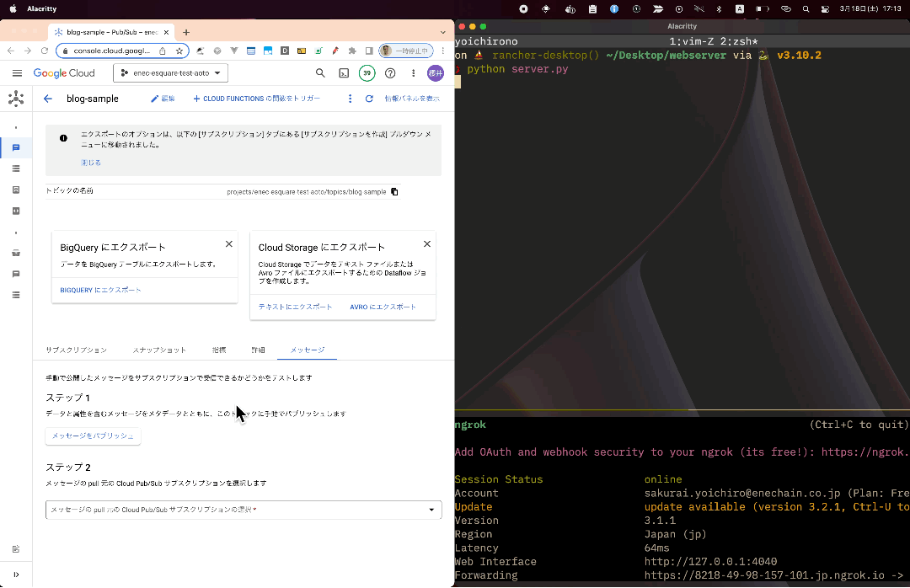Open the Apple menu
The height and width of the screenshot is (588, 910).
click(13, 8)
